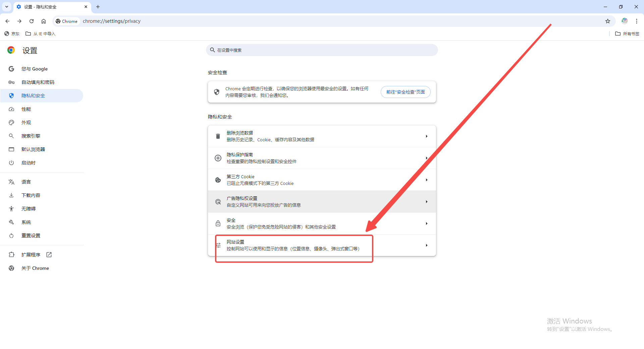Click the Google G icon in sidebar
The width and height of the screenshot is (644, 349).
(x=11, y=69)
